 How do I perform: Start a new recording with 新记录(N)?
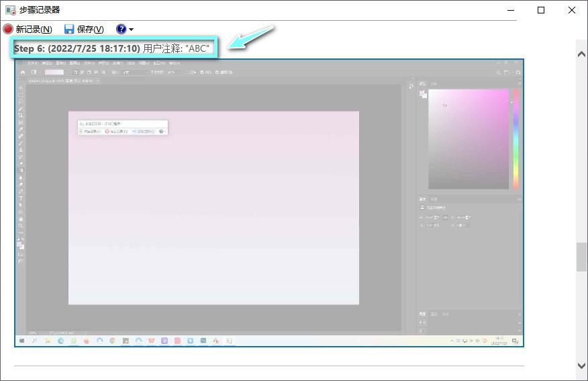[x=28, y=30]
